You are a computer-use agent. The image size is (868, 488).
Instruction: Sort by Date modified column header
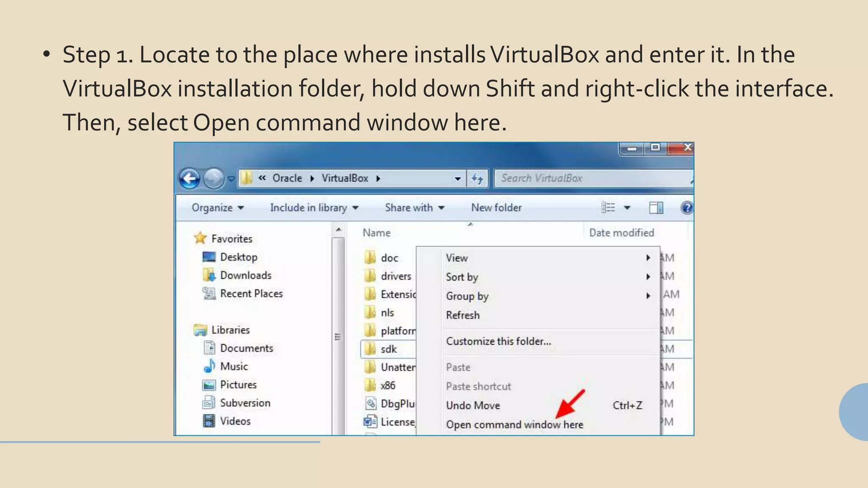622,233
